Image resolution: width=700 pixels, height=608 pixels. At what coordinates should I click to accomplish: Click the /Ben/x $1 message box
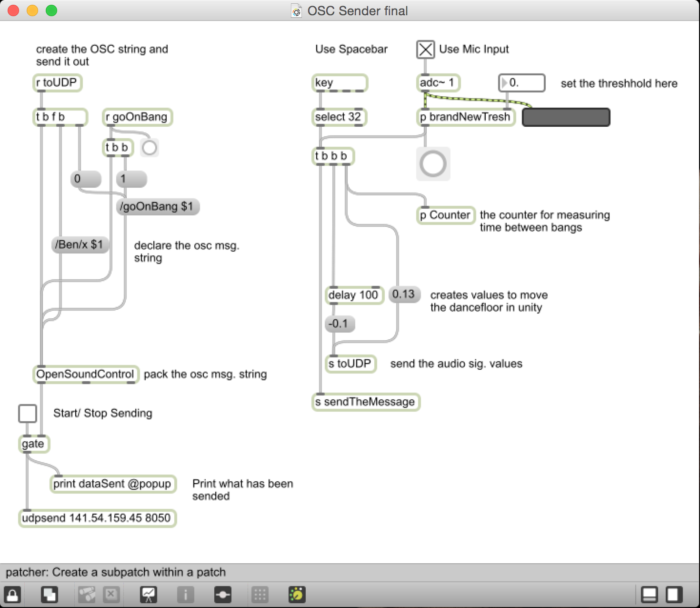80,245
